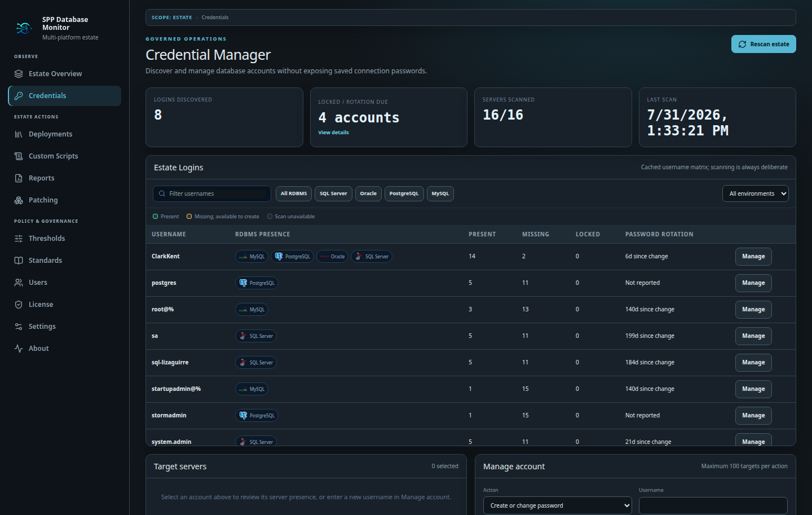Click the MISSING column header

[536, 234]
